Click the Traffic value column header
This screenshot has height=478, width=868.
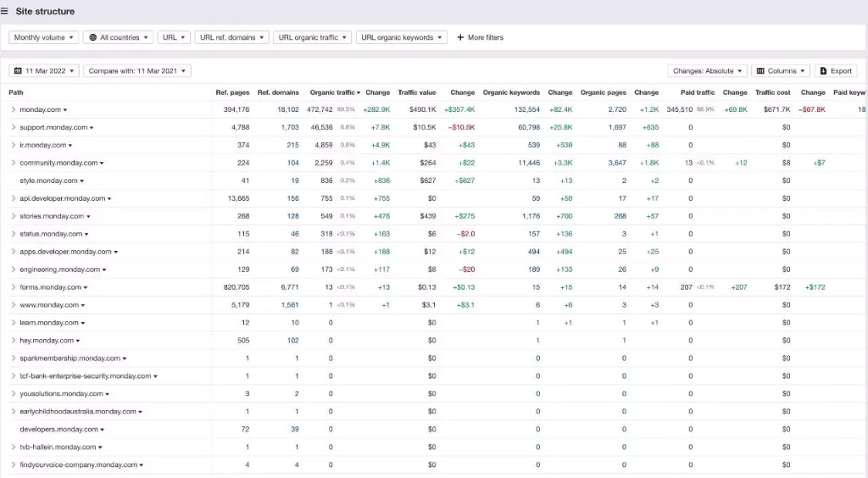417,92
